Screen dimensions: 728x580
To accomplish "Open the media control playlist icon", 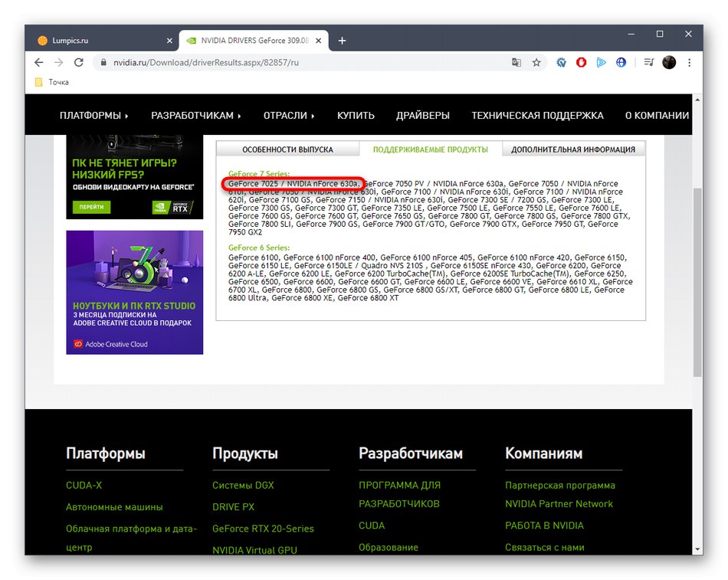I will click(648, 62).
